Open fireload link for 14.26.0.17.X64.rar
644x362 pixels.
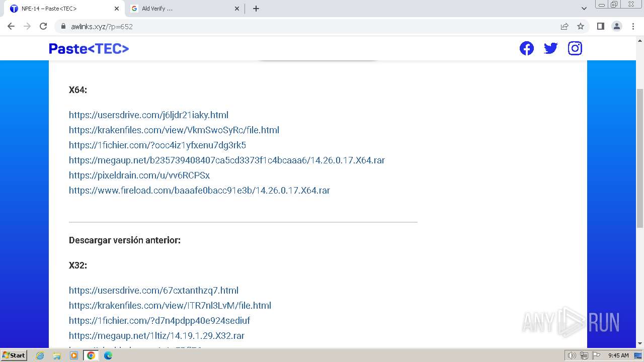(199, 190)
